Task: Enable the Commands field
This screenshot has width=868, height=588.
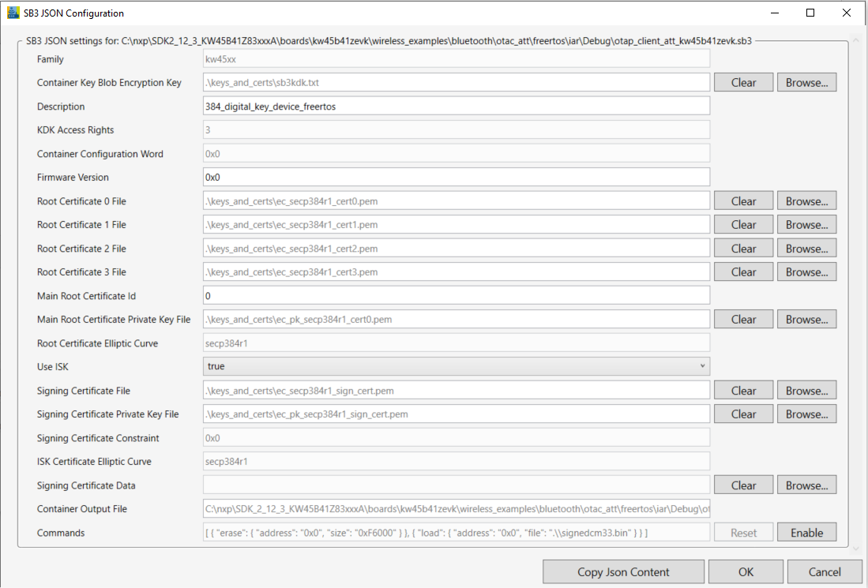Action: (x=806, y=532)
